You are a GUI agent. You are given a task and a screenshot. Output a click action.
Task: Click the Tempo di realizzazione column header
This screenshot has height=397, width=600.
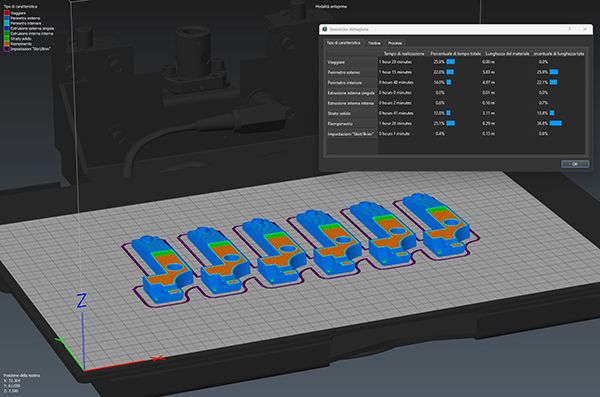coord(404,54)
